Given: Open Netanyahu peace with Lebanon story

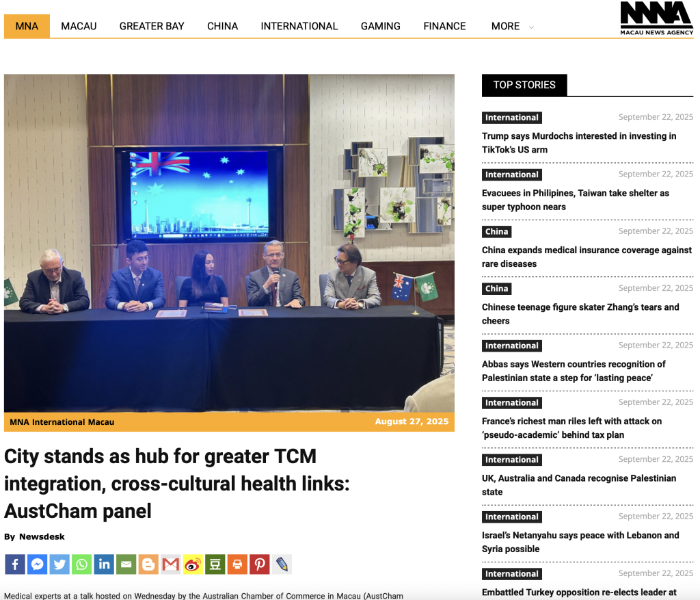Looking at the screenshot, I should [580, 542].
